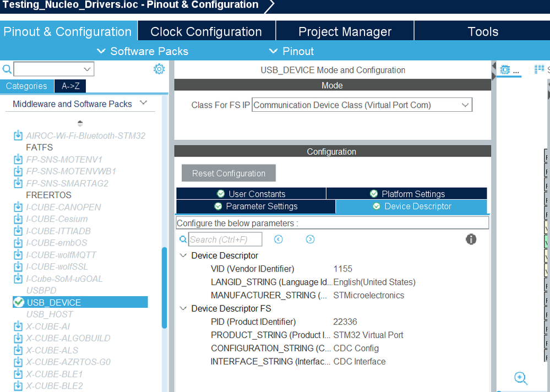Click the download icon beside FP-SNS-SMARTAG2
The height and width of the screenshot is (392, 550).
pos(18,183)
